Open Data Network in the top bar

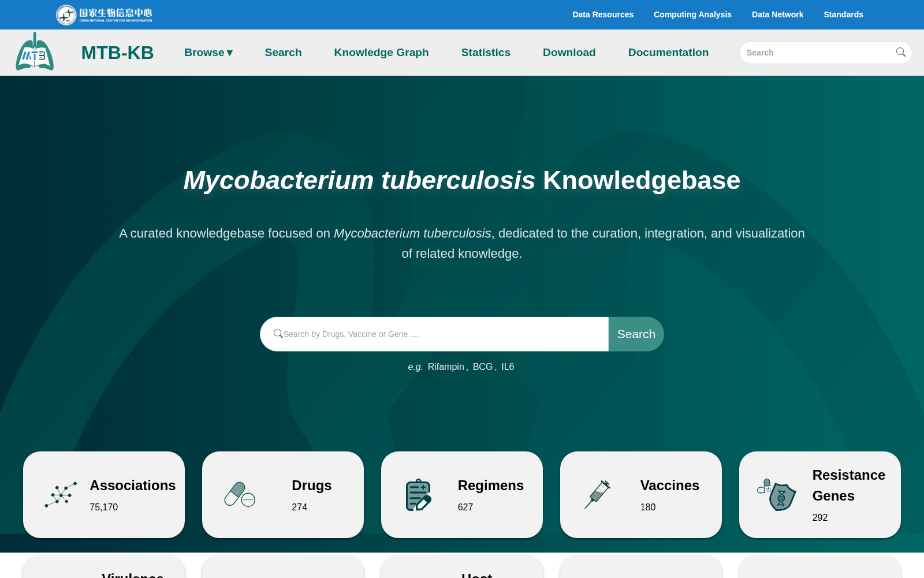777,14
